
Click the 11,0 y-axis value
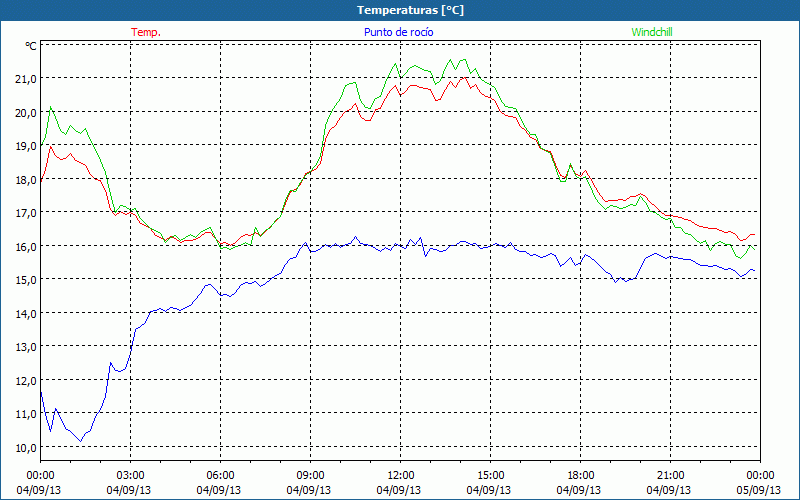(27, 414)
